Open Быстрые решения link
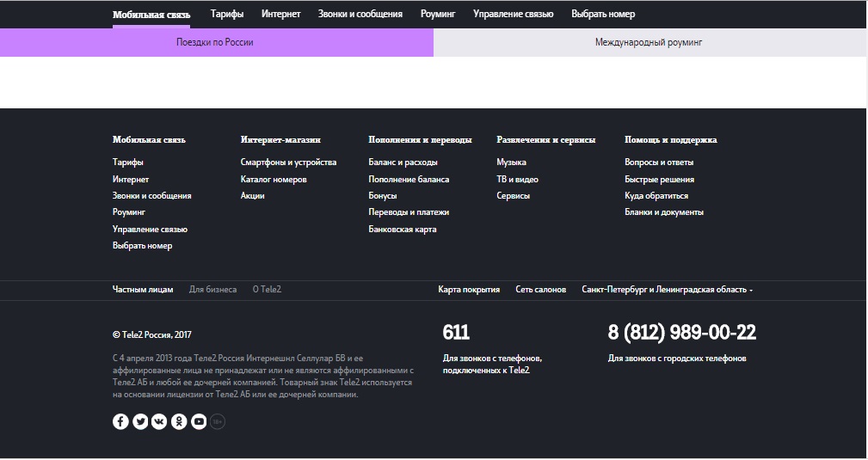Screen dimensions: 868x460 pos(659,180)
